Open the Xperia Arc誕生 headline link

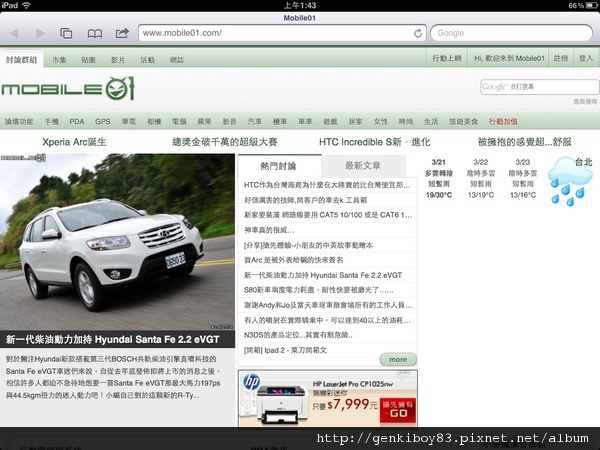coord(74,142)
